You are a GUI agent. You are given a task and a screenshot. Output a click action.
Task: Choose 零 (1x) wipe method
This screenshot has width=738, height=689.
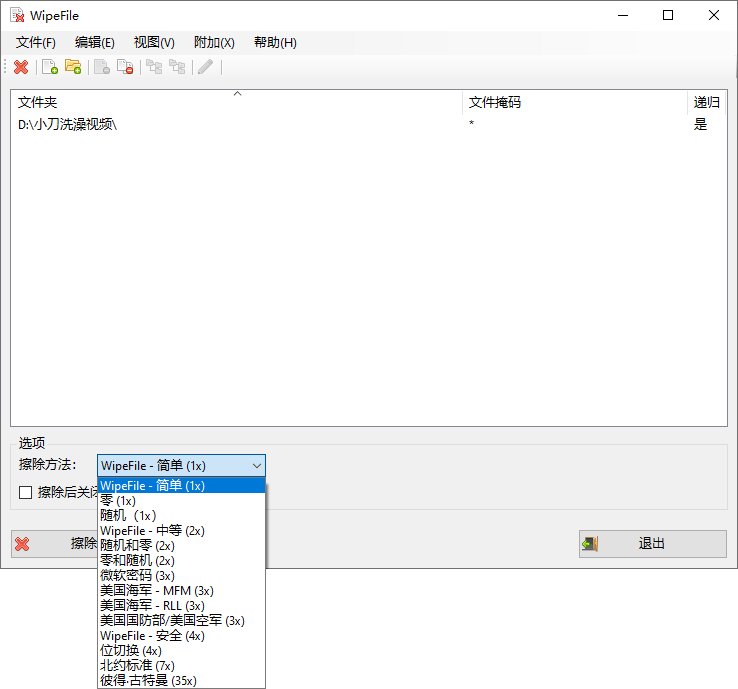click(x=118, y=500)
